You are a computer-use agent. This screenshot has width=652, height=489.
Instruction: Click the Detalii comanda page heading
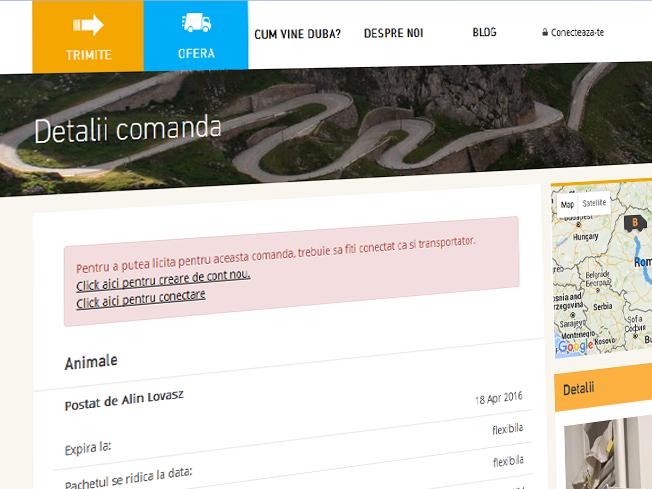(128, 130)
